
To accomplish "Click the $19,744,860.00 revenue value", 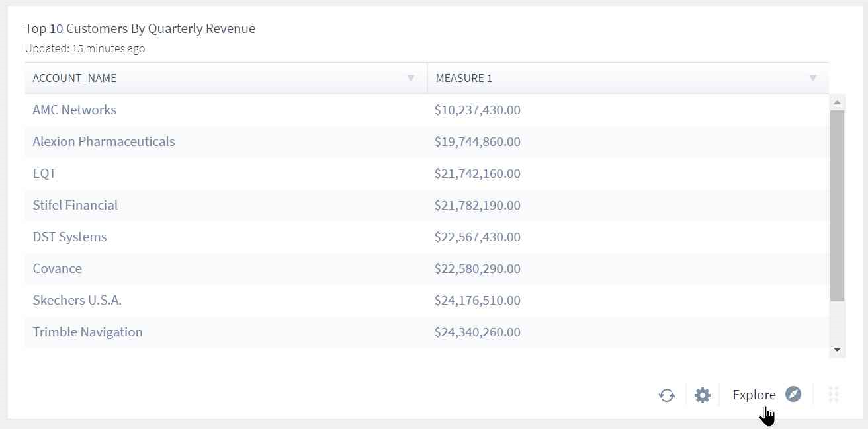I will [x=478, y=141].
